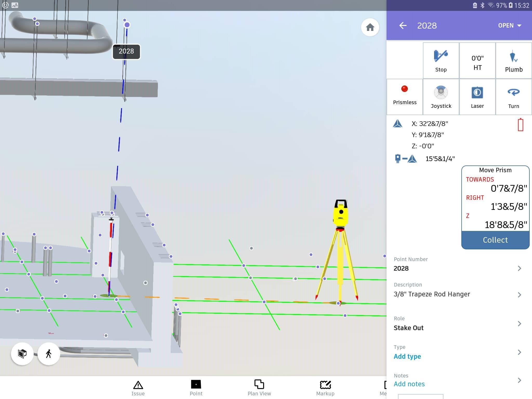Viewport: 532px width, 399px height.
Task: Expand the Role Stake Out row
Action: 459,324
